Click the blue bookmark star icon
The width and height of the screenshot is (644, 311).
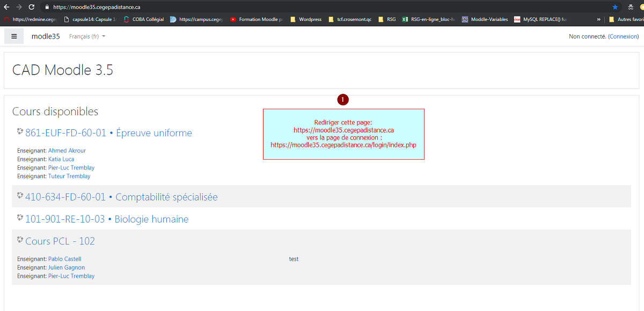[x=615, y=7]
